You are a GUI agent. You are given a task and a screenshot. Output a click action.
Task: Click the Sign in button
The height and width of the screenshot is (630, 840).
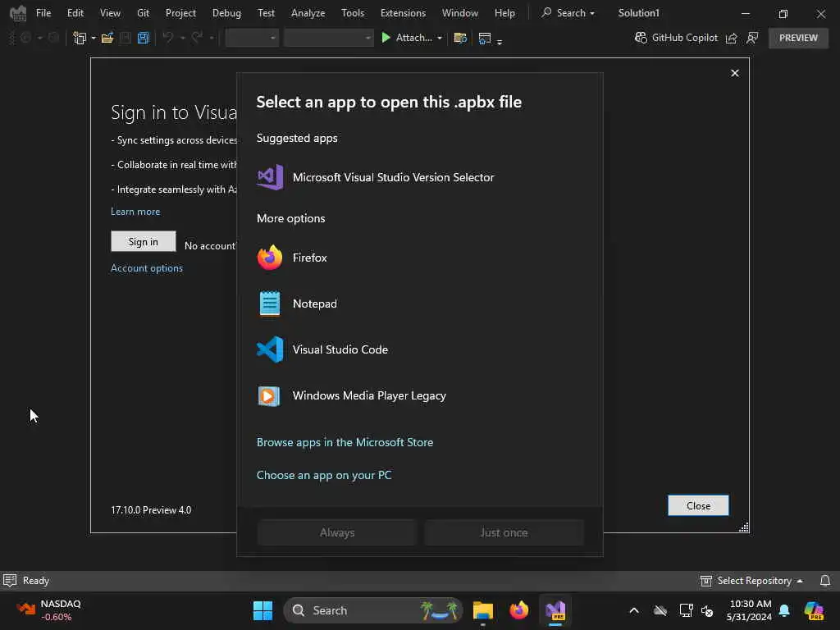(143, 242)
